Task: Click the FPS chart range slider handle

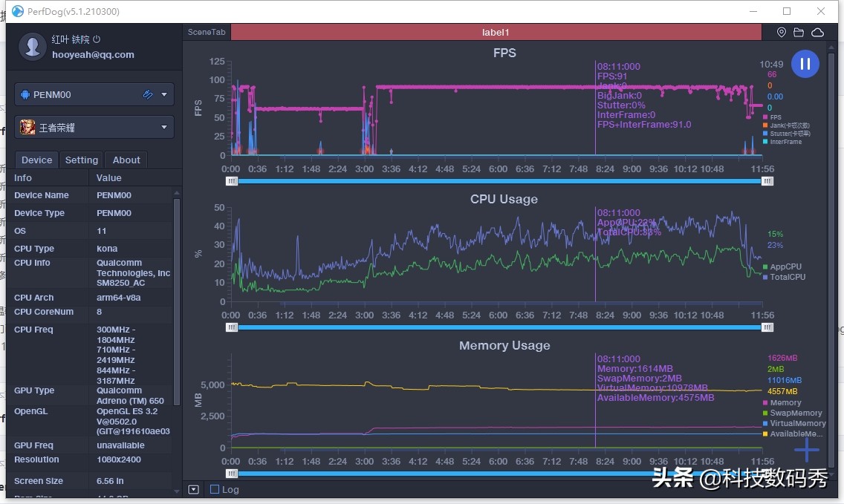Action: pyautogui.click(x=233, y=180)
